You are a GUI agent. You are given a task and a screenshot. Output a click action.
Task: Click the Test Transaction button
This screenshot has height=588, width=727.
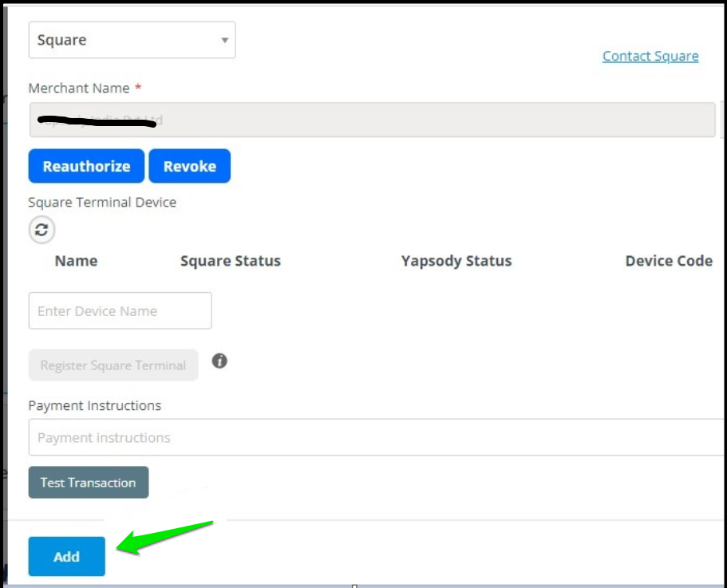point(88,482)
